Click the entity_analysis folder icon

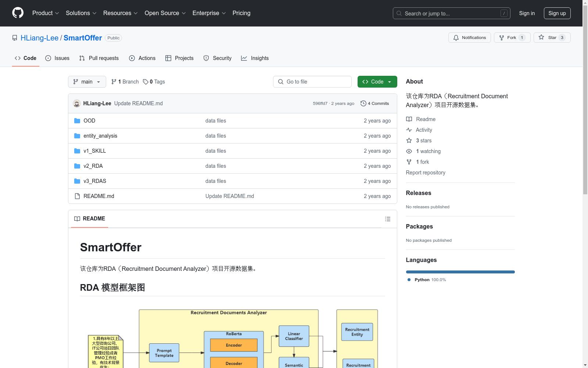tap(77, 136)
